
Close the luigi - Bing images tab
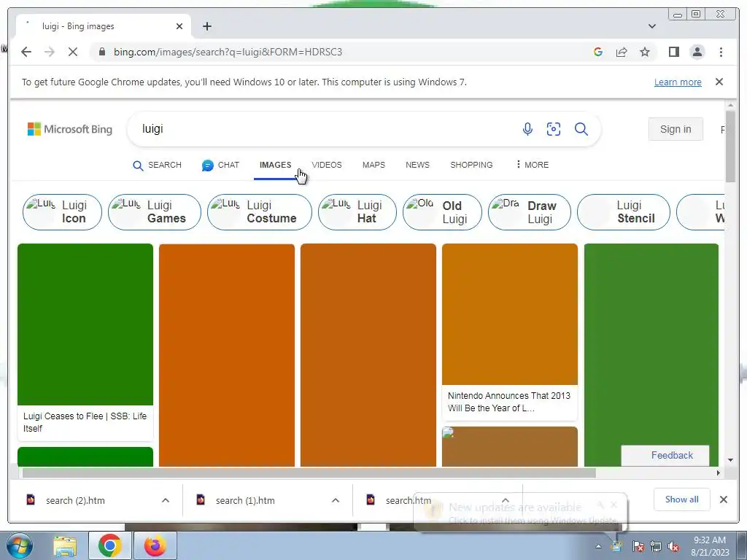coord(179,26)
